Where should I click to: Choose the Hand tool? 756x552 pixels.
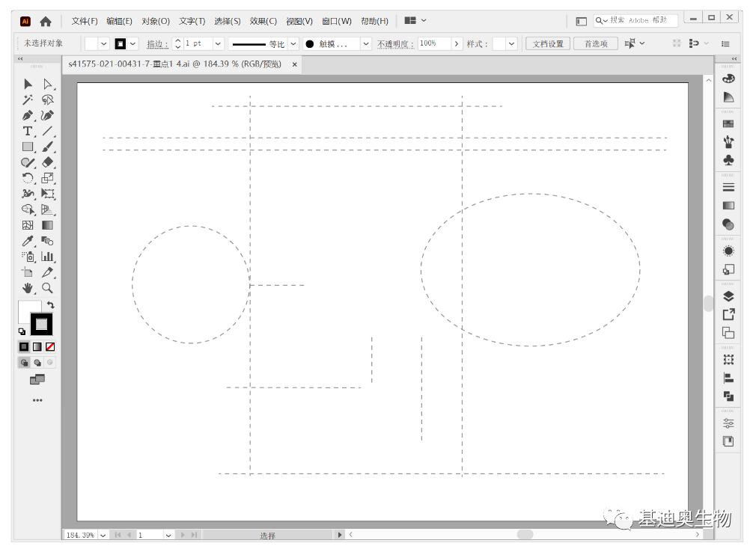click(x=28, y=288)
